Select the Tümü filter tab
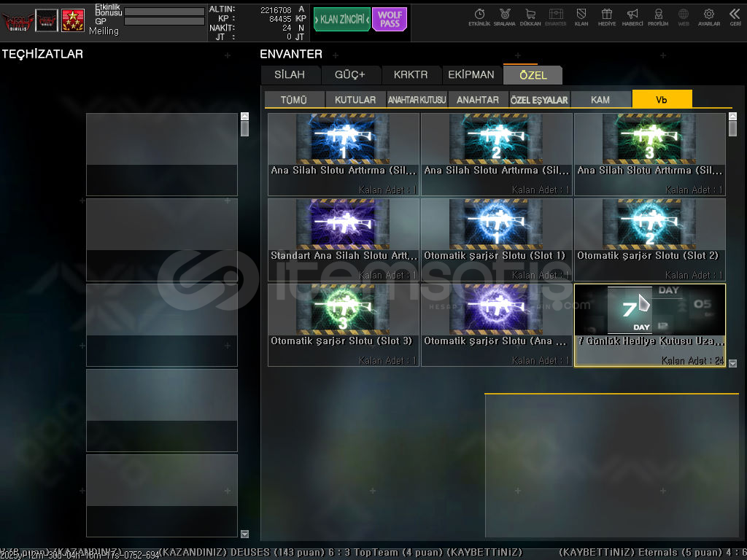Image resolution: width=747 pixels, height=560 pixels. click(294, 100)
